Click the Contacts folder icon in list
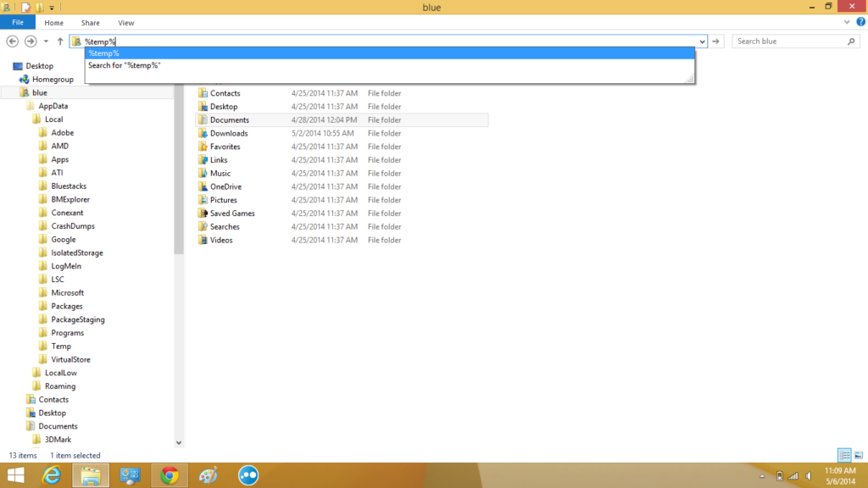 point(203,93)
